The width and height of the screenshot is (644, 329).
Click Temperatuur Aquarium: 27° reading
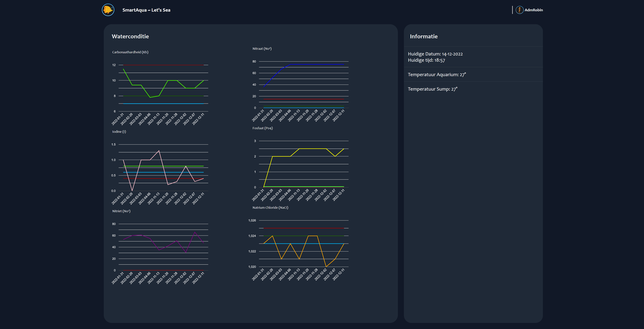click(x=438, y=74)
